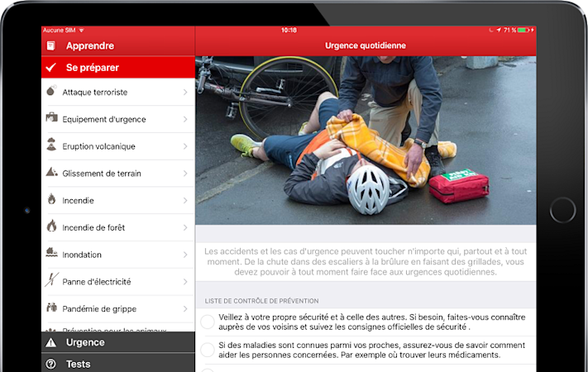The image size is (588, 372).
Task: Expand Incendie de forêt chevron
Action: 185,227
